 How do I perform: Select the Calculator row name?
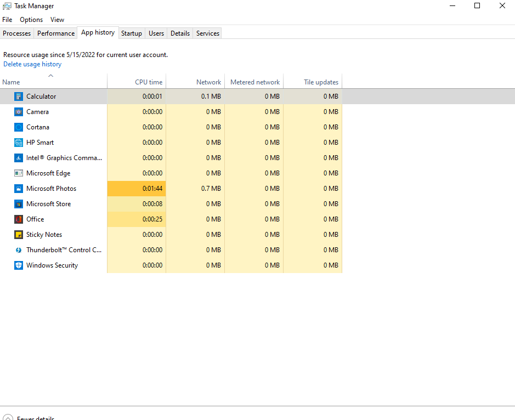tap(41, 97)
